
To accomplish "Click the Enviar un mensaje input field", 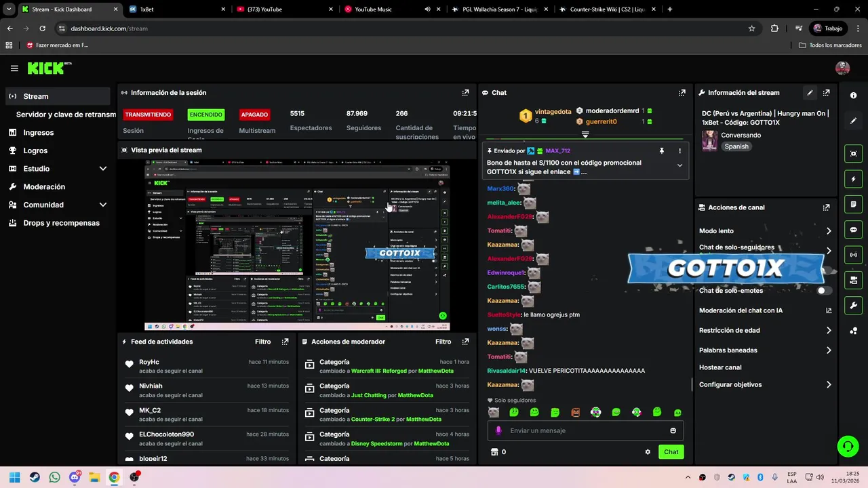I will (x=586, y=430).
